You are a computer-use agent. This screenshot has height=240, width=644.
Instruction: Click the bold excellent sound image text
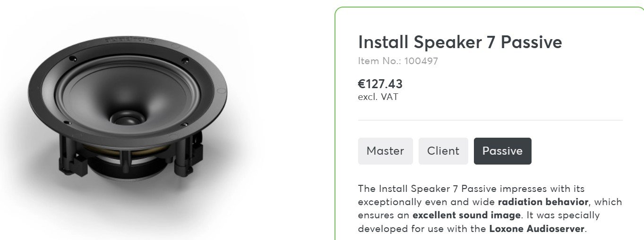pos(467,215)
